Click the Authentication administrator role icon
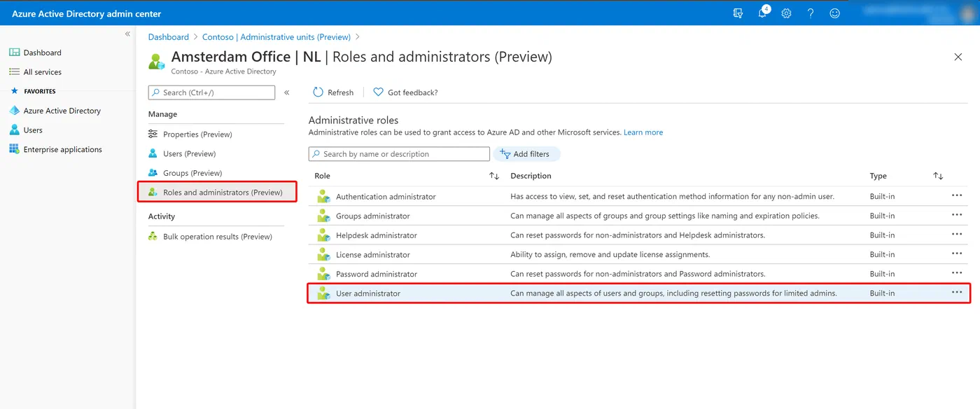Image resolution: width=980 pixels, height=409 pixels. 323,197
